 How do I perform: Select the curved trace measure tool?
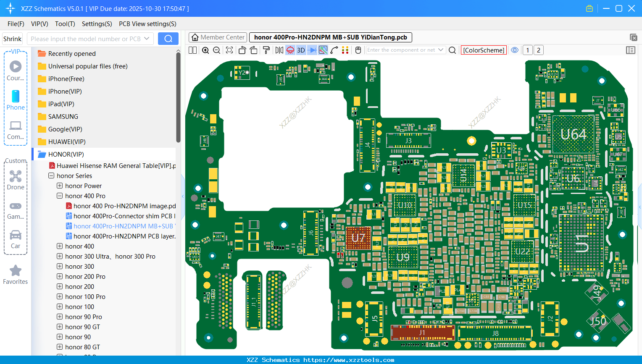(334, 50)
